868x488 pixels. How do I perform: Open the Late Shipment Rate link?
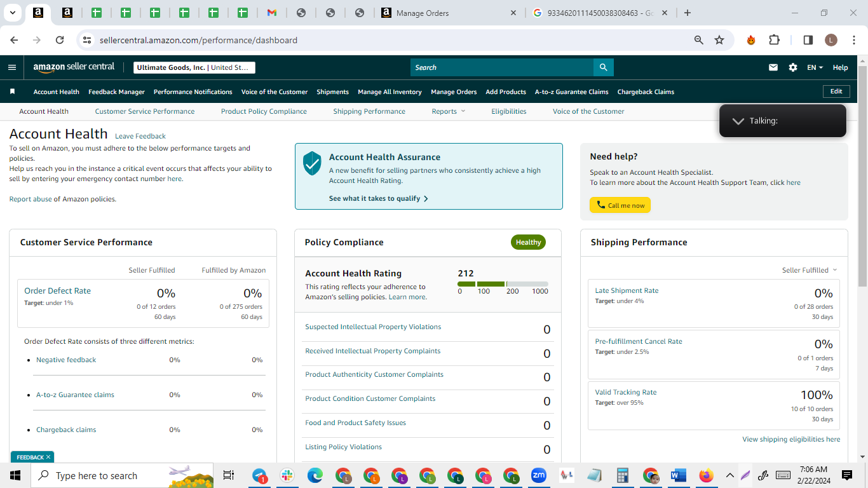coord(627,290)
